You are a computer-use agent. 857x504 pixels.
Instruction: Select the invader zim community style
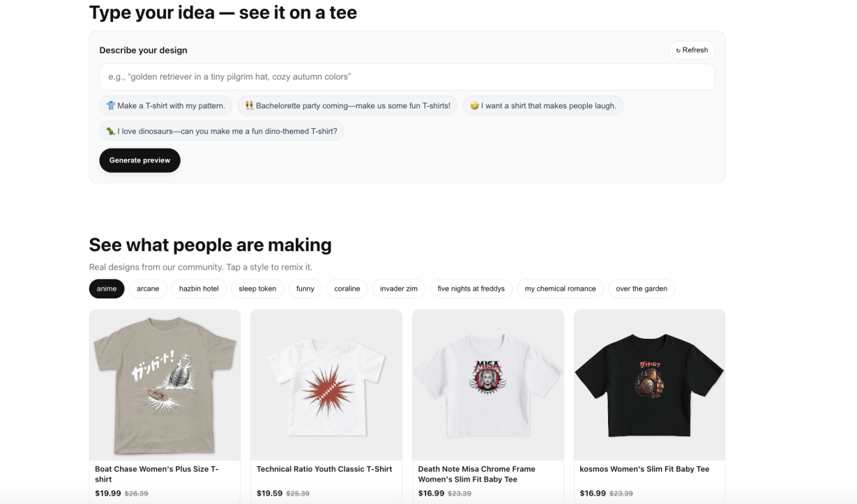(x=398, y=288)
